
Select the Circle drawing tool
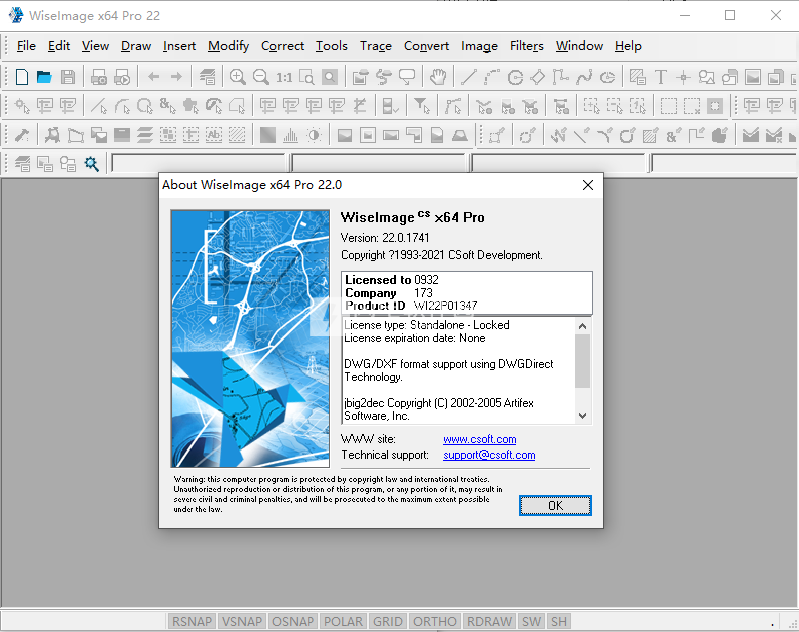[515, 77]
